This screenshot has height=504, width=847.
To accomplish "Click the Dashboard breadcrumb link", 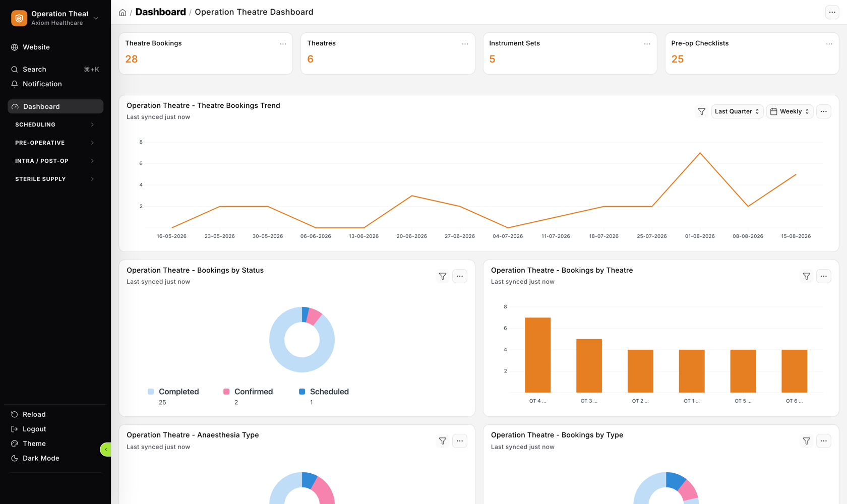I will pyautogui.click(x=160, y=12).
